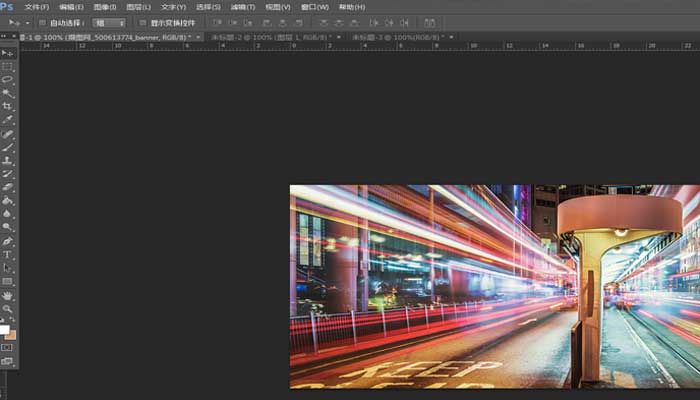
Task: Enable the 显示变换控件 checkbox
Action: [142, 22]
